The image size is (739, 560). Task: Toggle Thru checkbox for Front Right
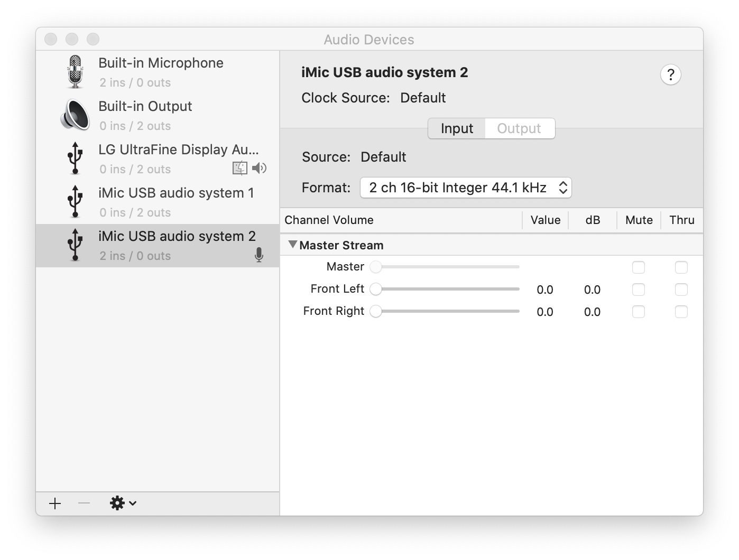click(681, 312)
